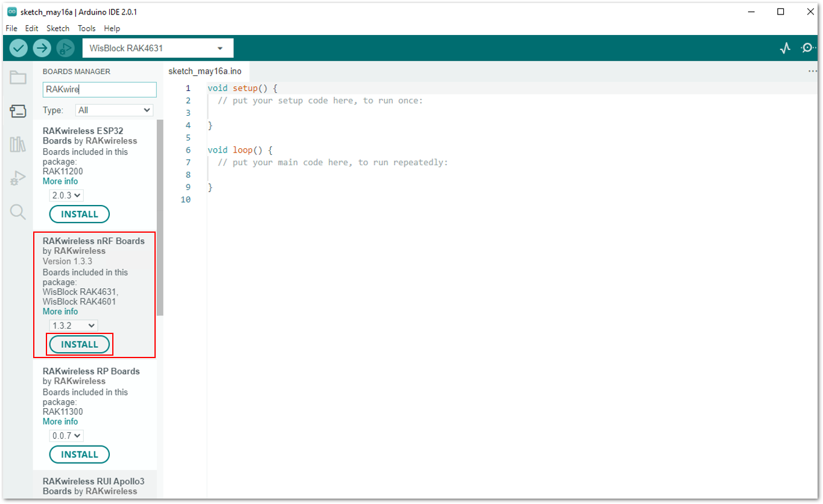This screenshot has height=504, width=823.
Task: Click the void setup() code line
Action: (x=243, y=88)
